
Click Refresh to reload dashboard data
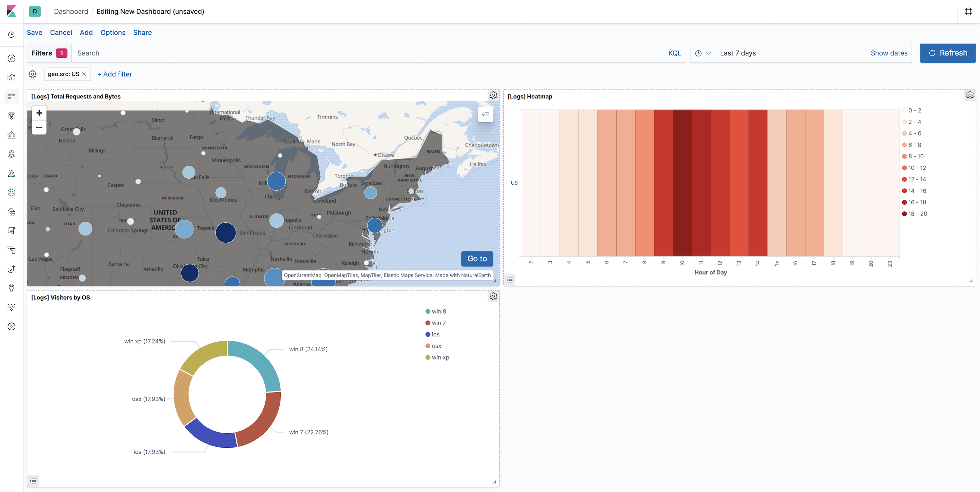(948, 53)
